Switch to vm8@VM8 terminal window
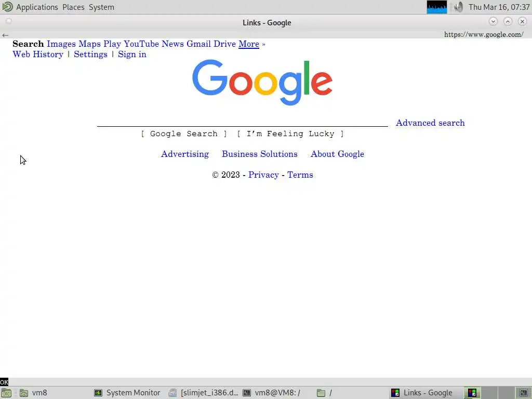Image resolution: width=532 pixels, height=399 pixels. [x=271, y=393]
